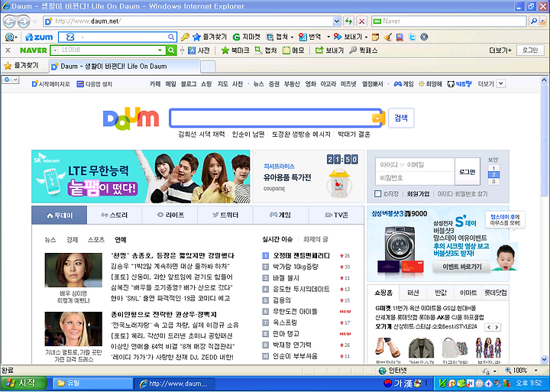The height and width of the screenshot is (392, 550).
Task: Click the browser Forward arrow button
Action: pos(24,21)
